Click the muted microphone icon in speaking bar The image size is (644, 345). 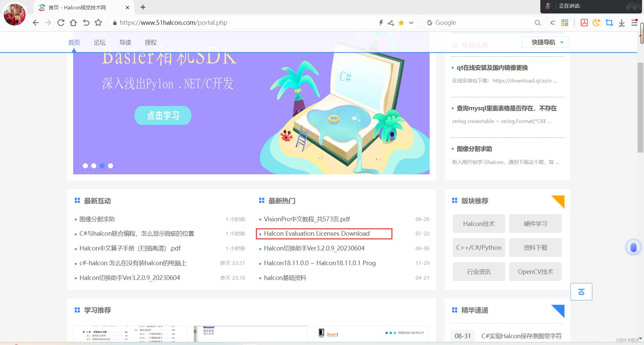tap(548, 6)
